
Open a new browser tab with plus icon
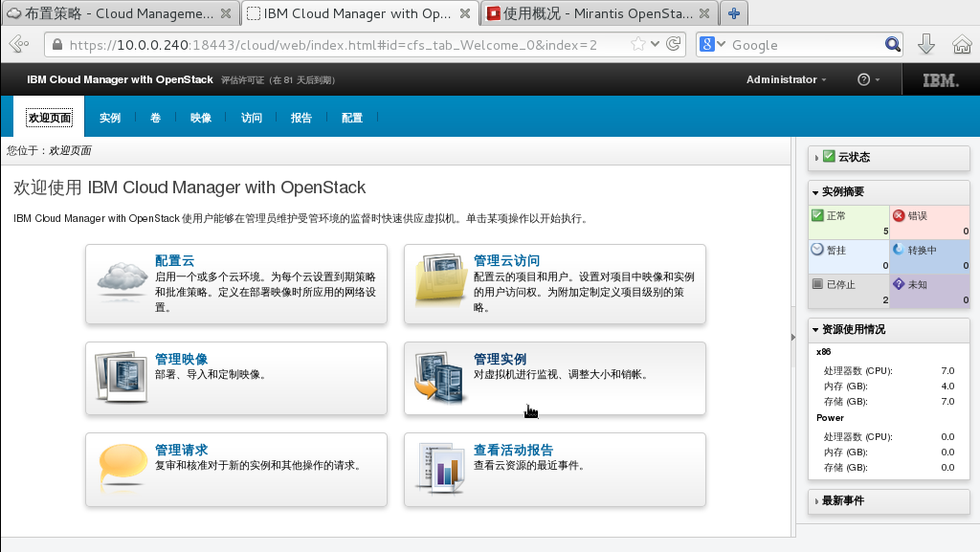coord(734,13)
